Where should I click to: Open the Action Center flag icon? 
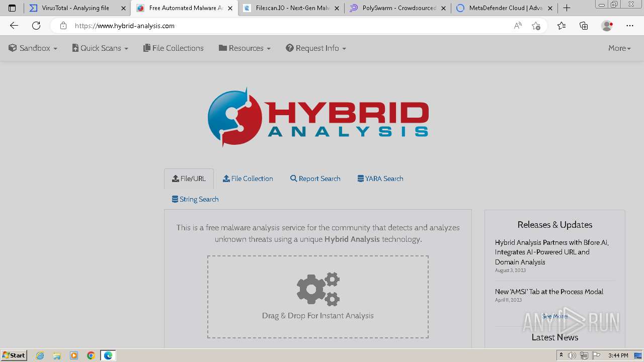[x=596, y=355]
